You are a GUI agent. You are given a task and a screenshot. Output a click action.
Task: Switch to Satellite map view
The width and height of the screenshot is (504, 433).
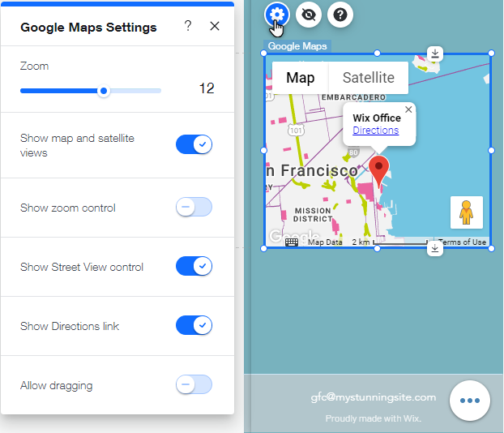point(368,78)
